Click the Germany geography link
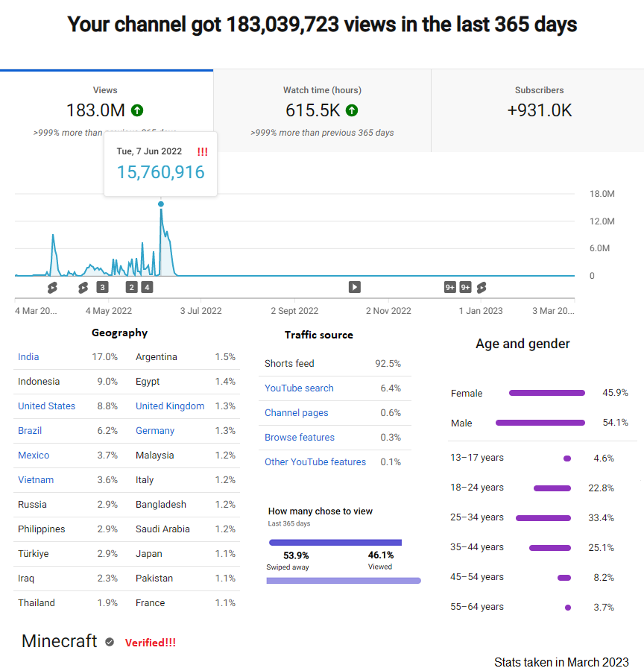Image resolution: width=644 pixels, height=668 pixels. pos(155,431)
